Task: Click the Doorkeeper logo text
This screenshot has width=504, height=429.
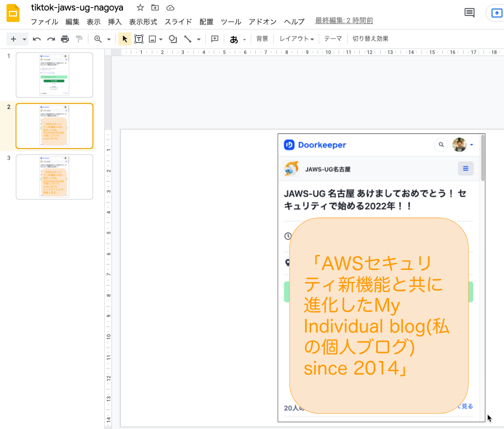Action: click(322, 145)
